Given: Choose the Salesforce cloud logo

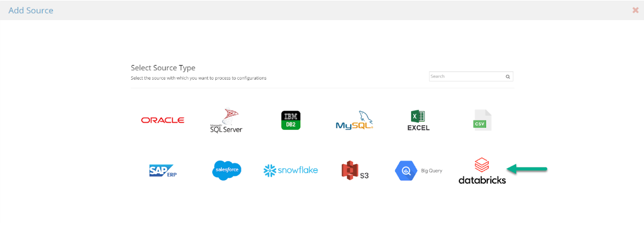Looking at the screenshot, I should coord(227,170).
